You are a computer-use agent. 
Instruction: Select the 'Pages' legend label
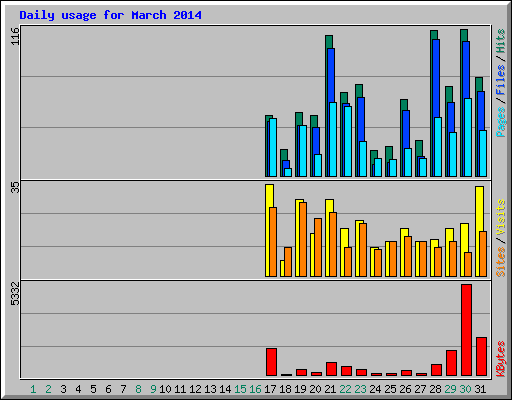[x=500, y=122]
